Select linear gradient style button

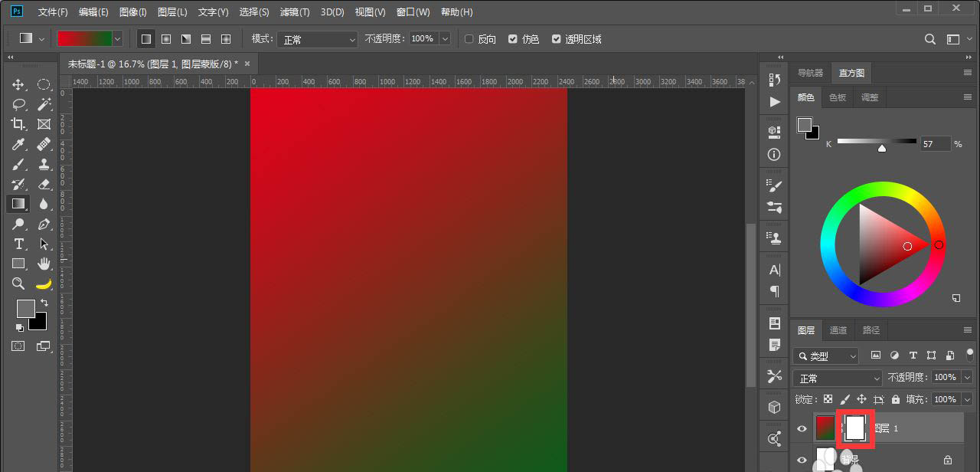point(146,39)
